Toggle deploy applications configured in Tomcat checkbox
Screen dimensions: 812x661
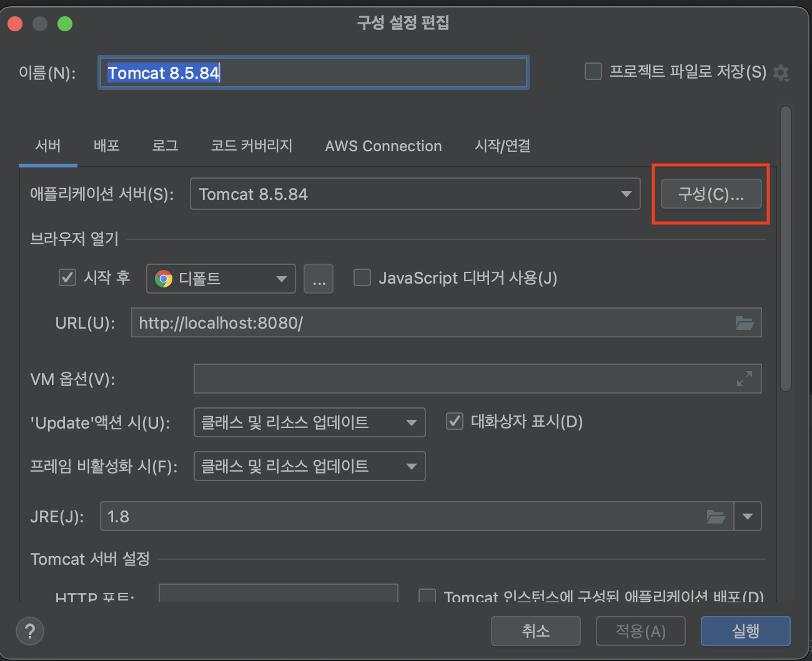click(x=427, y=596)
